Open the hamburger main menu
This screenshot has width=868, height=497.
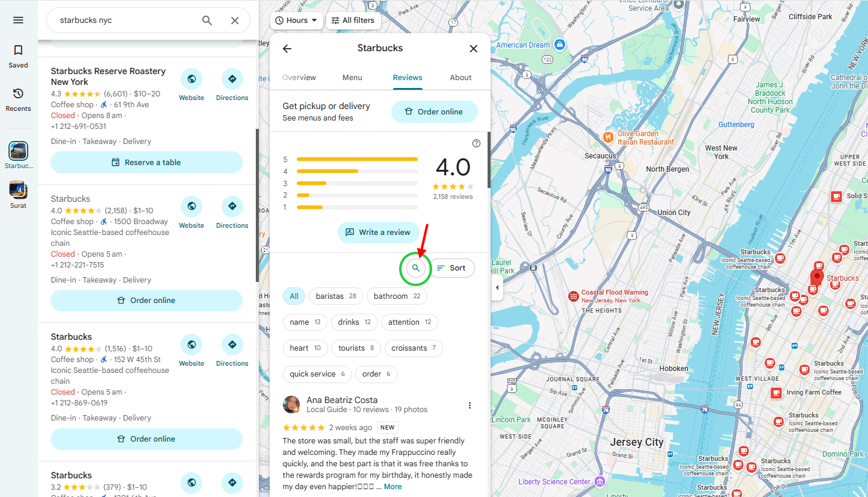click(x=18, y=20)
